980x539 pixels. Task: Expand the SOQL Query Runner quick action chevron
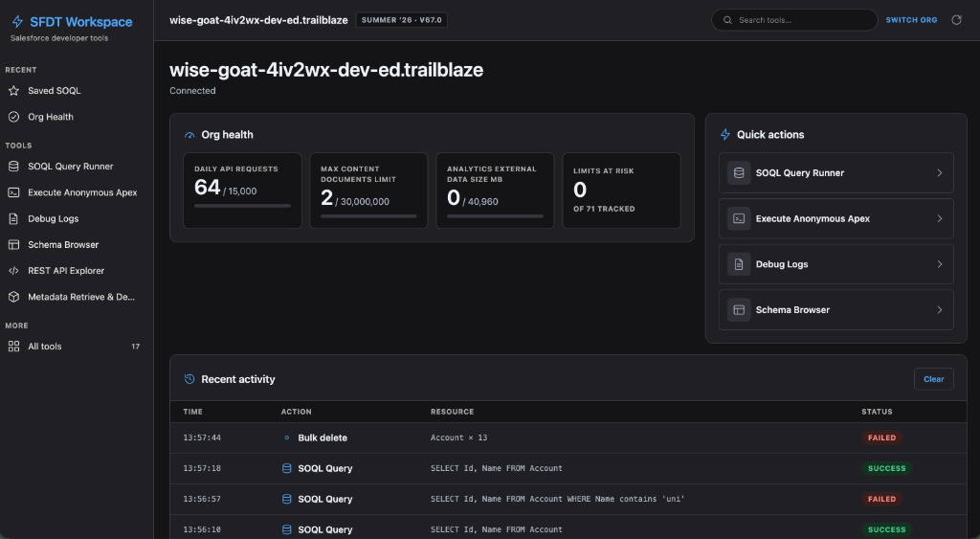point(940,173)
